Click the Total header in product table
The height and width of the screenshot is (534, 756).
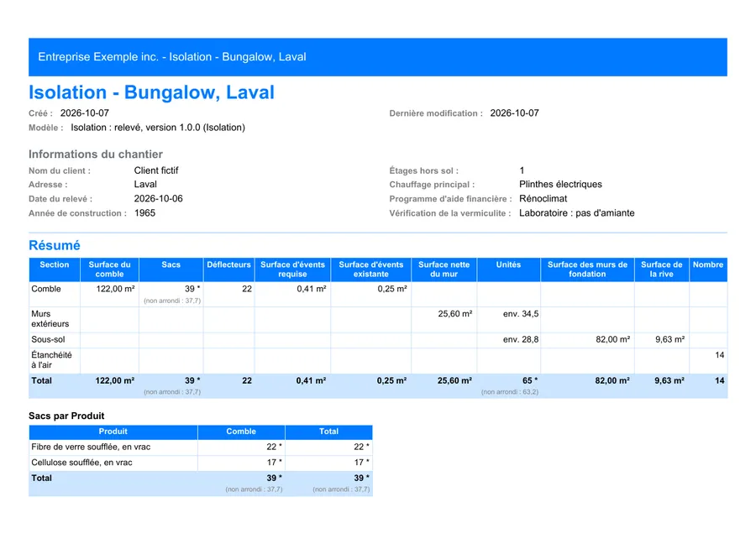point(328,432)
